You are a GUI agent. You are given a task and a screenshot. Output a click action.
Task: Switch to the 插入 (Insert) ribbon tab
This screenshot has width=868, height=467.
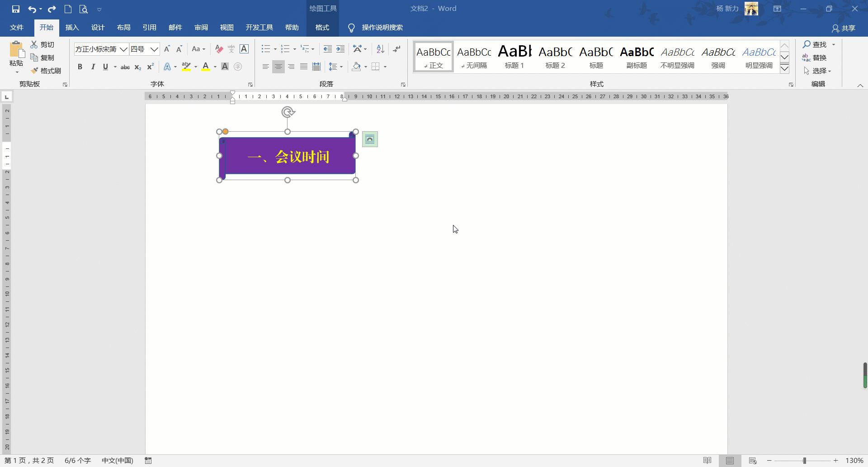72,28
